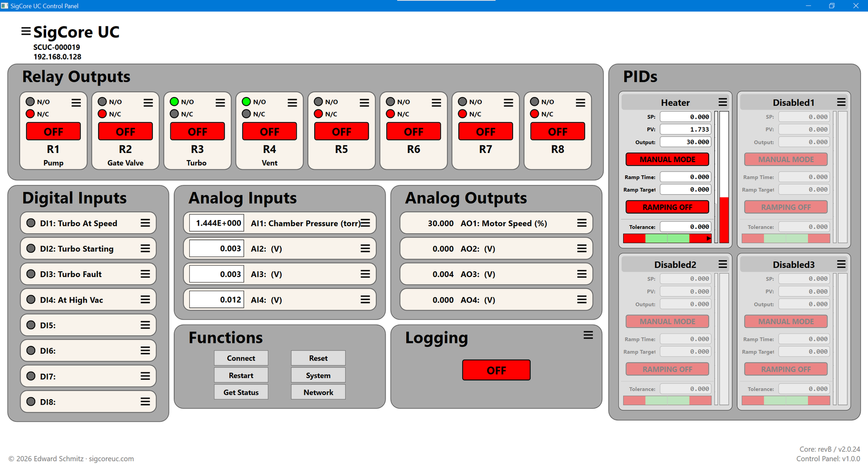Image resolution: width=868 pixels, height=468 pixels.
Task: Toggle the R2 Gate Valve relay OFF button
Action: click(x=125, y=132)
